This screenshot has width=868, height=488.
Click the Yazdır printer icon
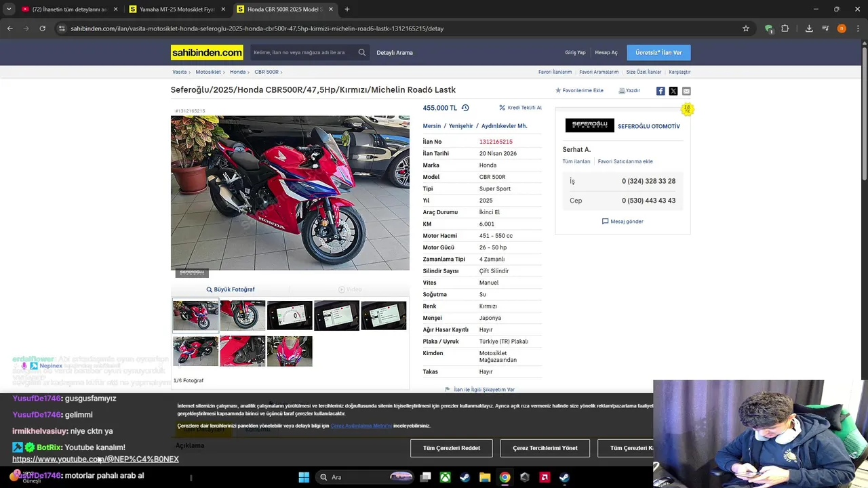pyautogui.click(x=622, y=91)
